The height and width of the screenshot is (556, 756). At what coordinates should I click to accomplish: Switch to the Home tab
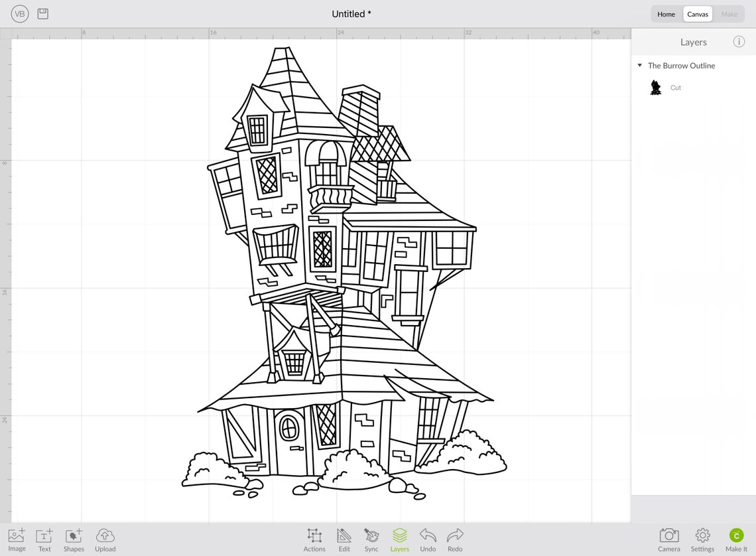tap(666, 13)
